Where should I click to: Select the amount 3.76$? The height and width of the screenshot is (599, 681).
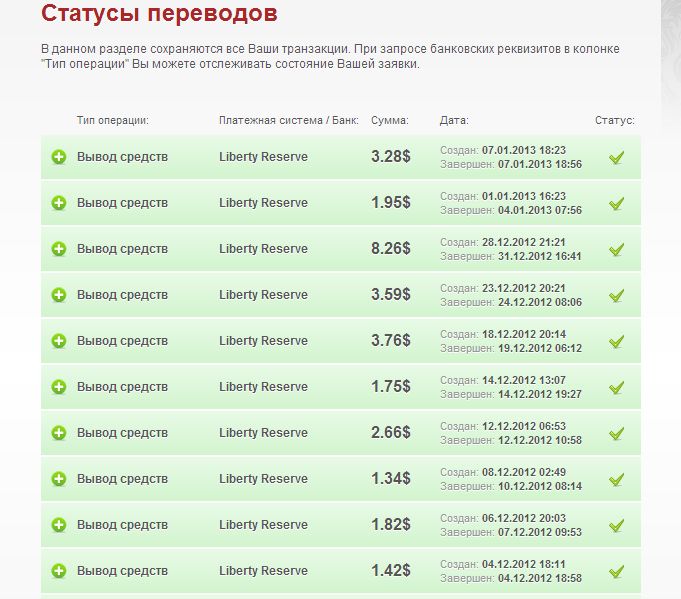(390, 341)
